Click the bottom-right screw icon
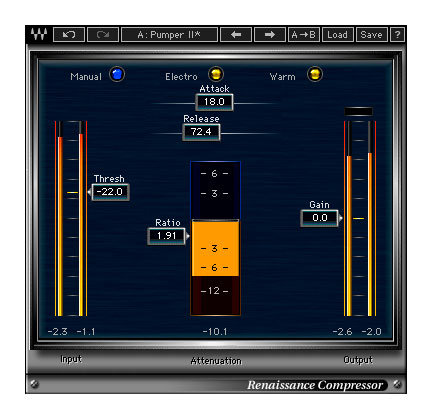Screen dimensions: 432x419 click(x=397, y=384)
